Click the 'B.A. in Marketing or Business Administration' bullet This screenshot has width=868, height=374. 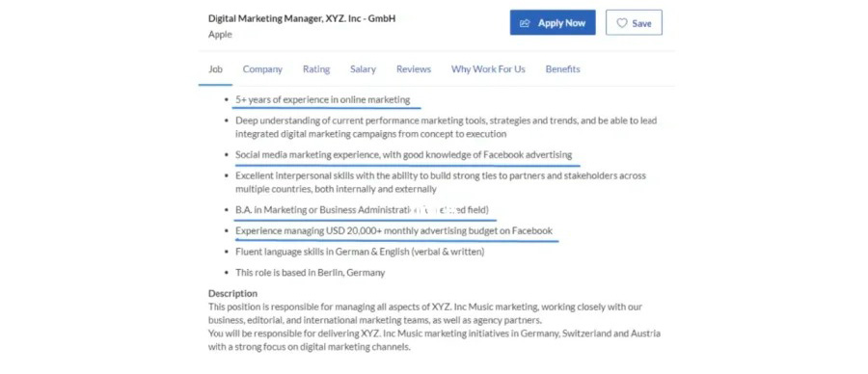click(362, 210)
